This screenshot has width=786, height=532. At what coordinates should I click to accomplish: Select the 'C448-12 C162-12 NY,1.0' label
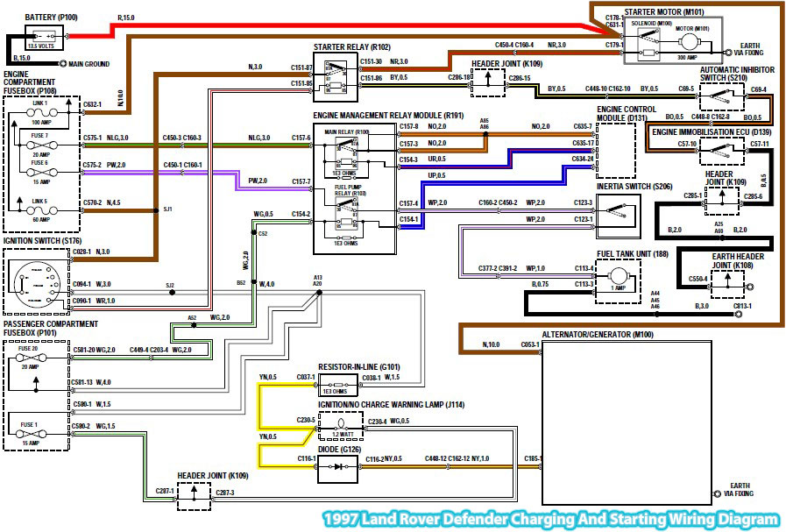pyautogui.click(x=457, y=458)
